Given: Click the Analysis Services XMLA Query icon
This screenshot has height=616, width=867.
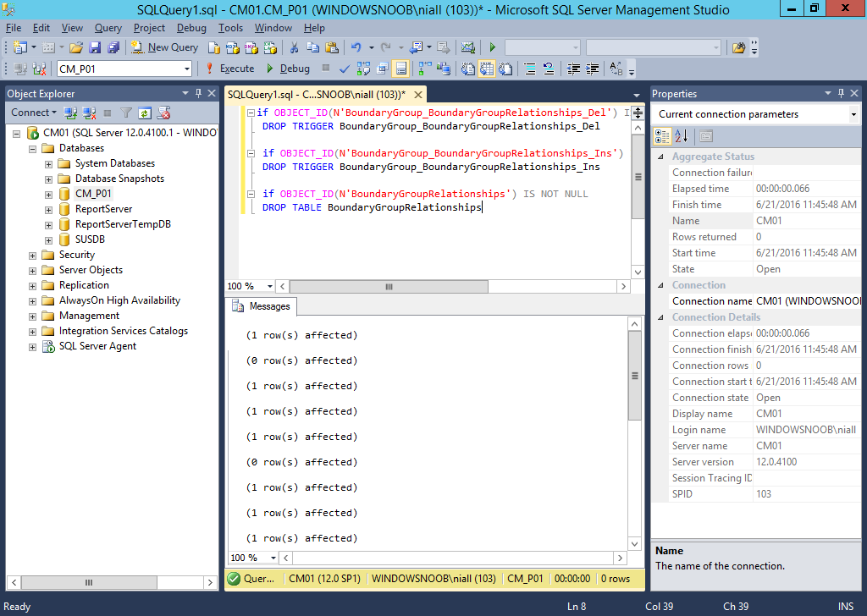Looking at the screenshot, I should click(x=270, y=48).
